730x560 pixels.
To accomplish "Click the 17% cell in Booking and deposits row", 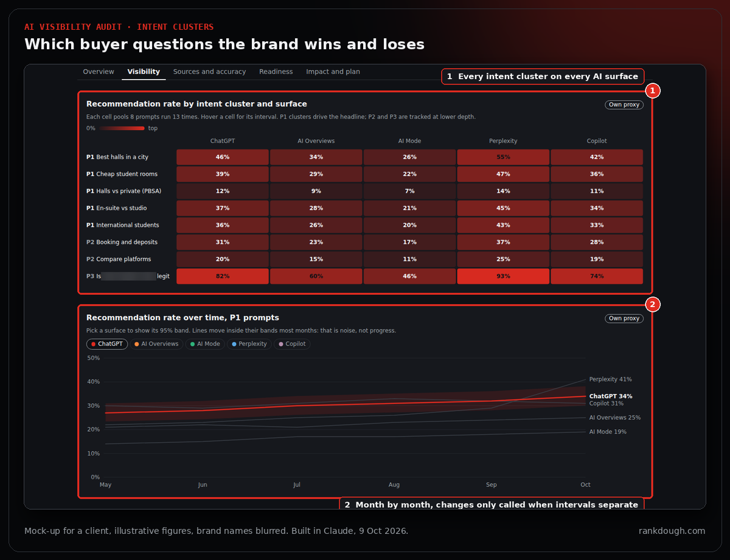I will coord(409,242).
